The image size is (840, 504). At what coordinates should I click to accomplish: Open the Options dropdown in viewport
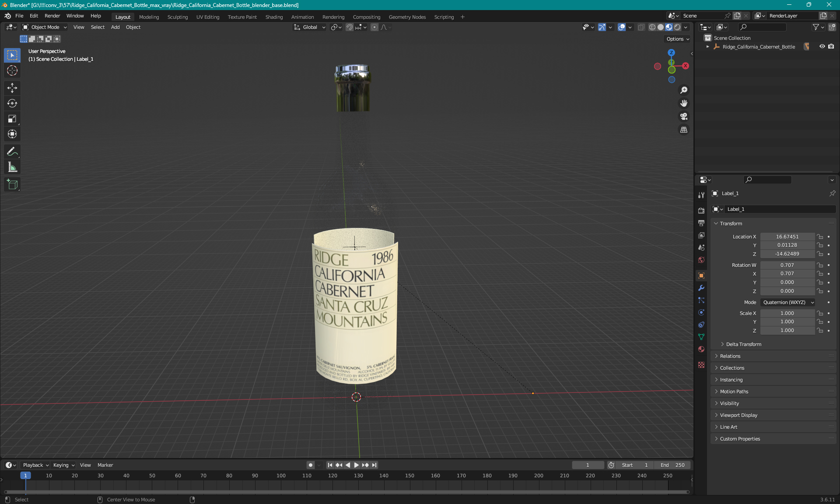point(678,39)
